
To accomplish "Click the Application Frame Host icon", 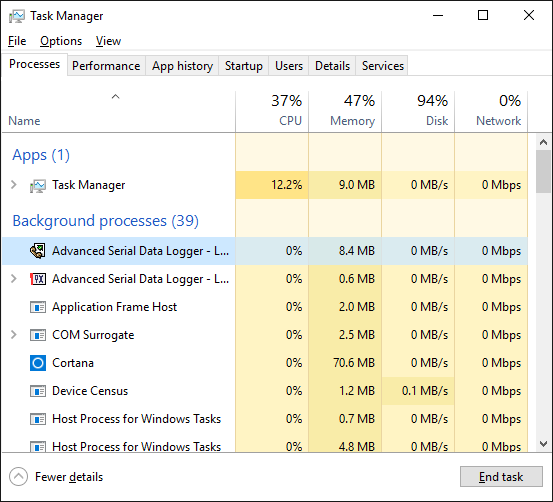I will click(38, 307).
